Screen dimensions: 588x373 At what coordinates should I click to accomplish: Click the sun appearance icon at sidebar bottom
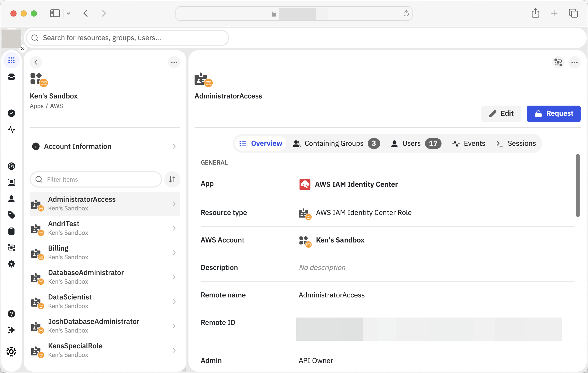tap(11, 352)
